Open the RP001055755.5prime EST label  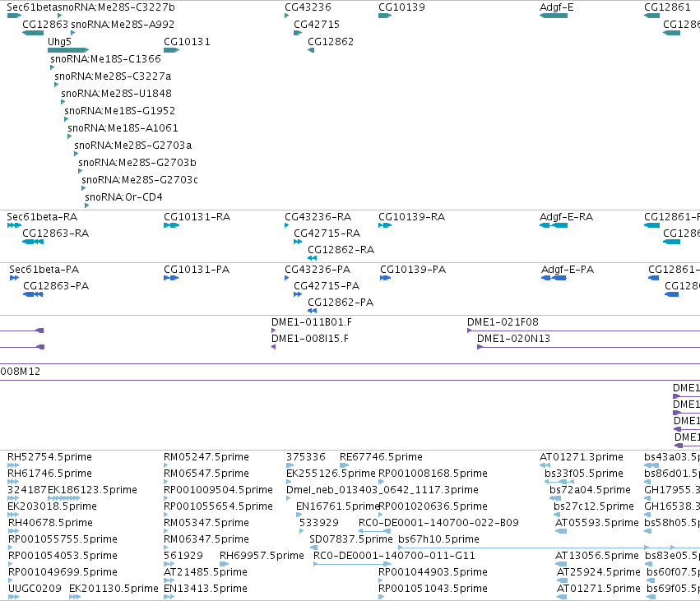(63, 539)
